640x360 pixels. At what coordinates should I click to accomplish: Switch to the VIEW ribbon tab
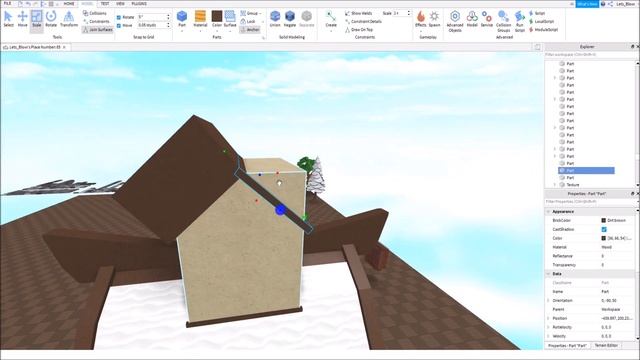click(x=120, y=4)
